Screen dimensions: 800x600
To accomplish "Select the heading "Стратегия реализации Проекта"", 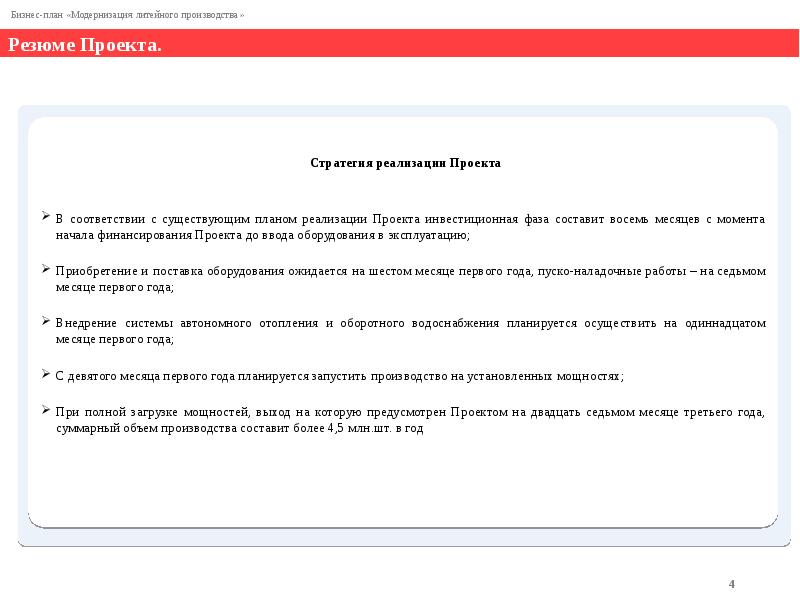I will 405,162.
